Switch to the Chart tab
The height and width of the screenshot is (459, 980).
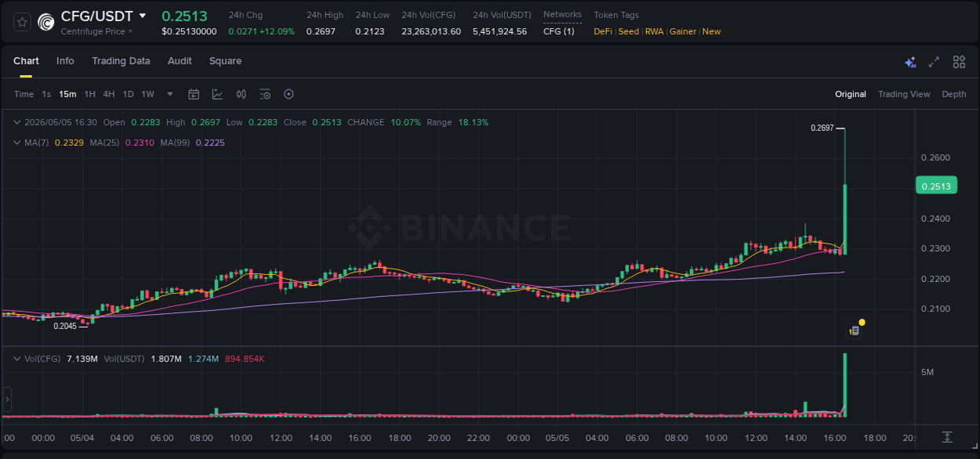[x=26, y=61]
